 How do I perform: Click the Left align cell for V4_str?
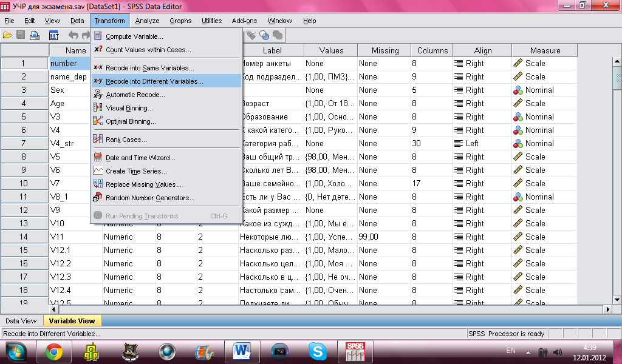coord(482,143)
